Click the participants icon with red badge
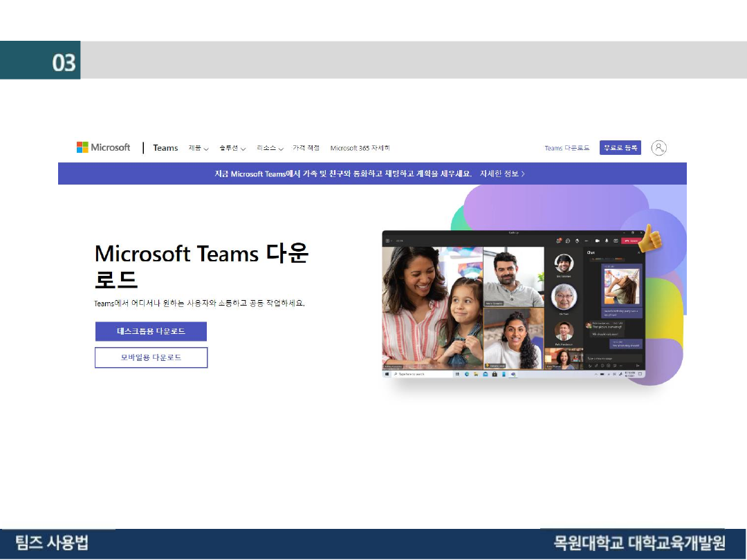747x560 pixels. point(557,241)
